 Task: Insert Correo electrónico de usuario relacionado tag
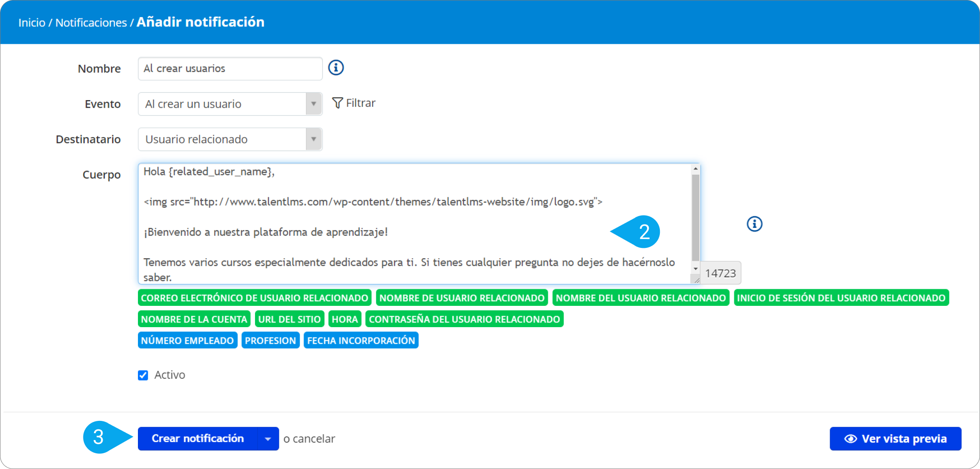255,298
